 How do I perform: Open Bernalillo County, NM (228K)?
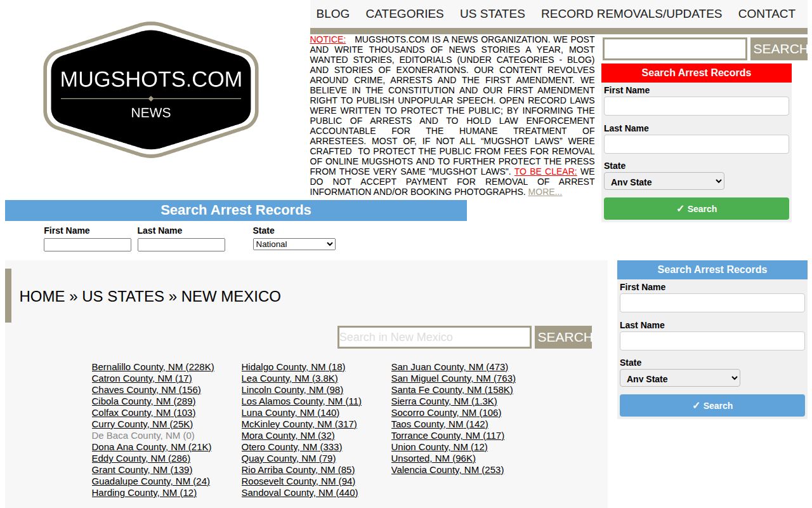click(153, 367)
